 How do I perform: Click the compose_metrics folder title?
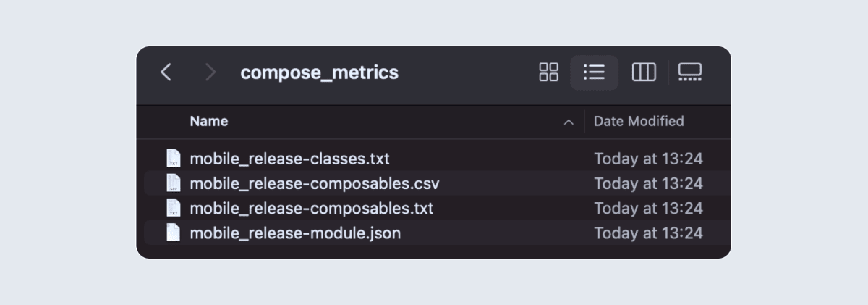(x=319, y=72)
